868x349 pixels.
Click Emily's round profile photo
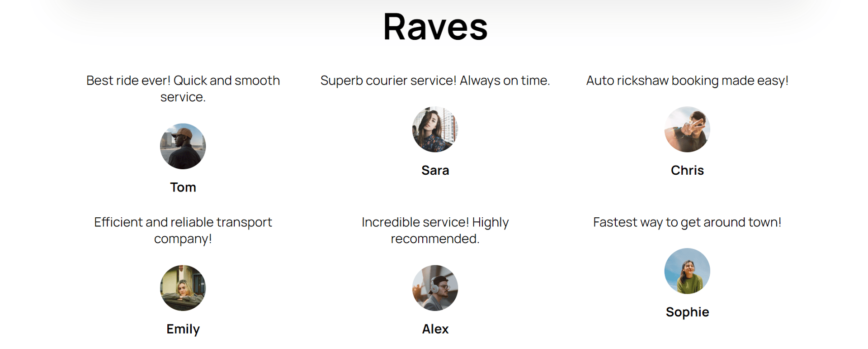pos(183,288)
